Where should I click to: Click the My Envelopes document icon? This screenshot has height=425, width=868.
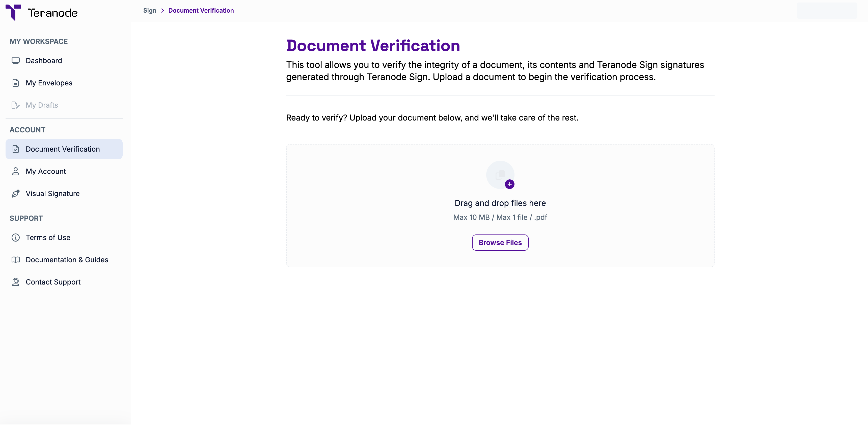tap(15, 83)
